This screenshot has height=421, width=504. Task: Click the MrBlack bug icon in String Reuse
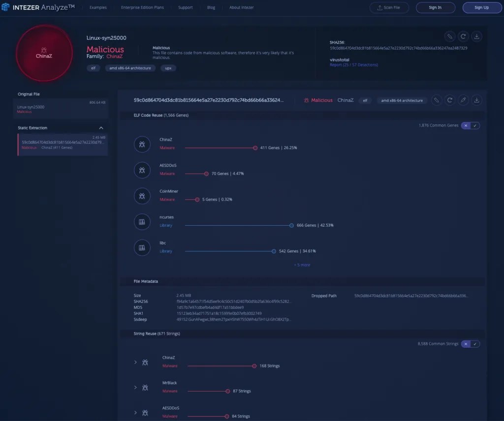[x=145, y=388]
